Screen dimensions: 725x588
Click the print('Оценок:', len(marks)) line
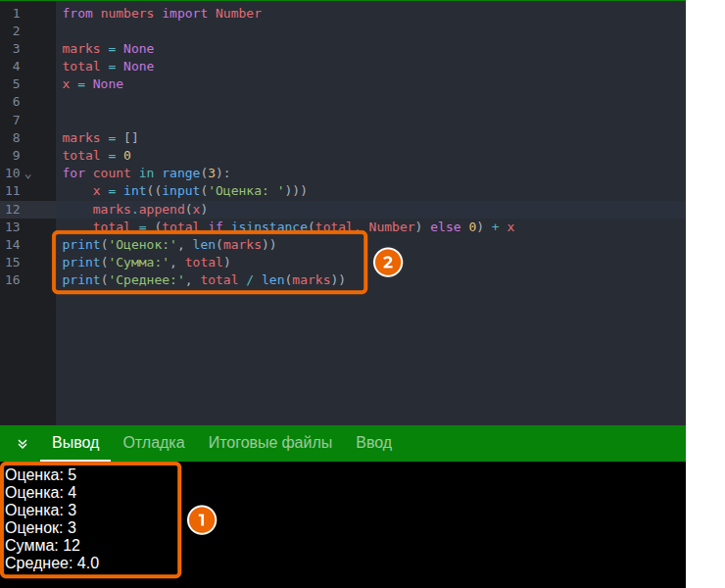pyautogui.click(x=169, y=244)
